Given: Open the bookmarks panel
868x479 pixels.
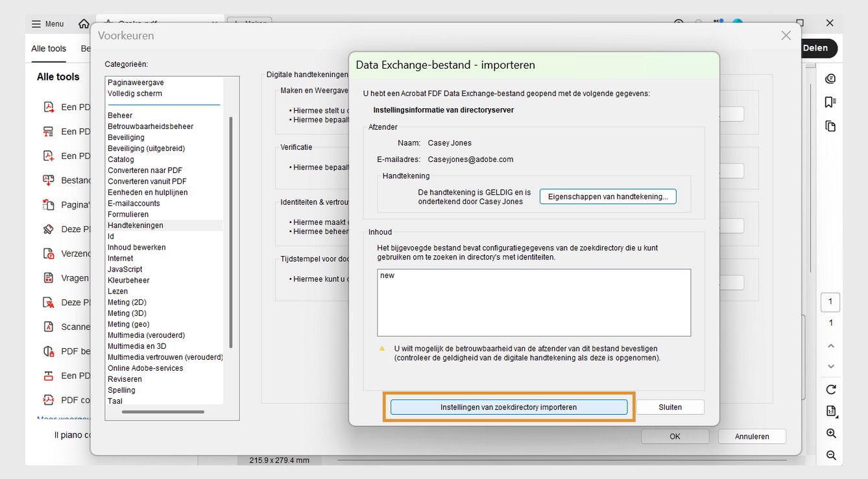Looking at the screenshot, I should point(830,102).
